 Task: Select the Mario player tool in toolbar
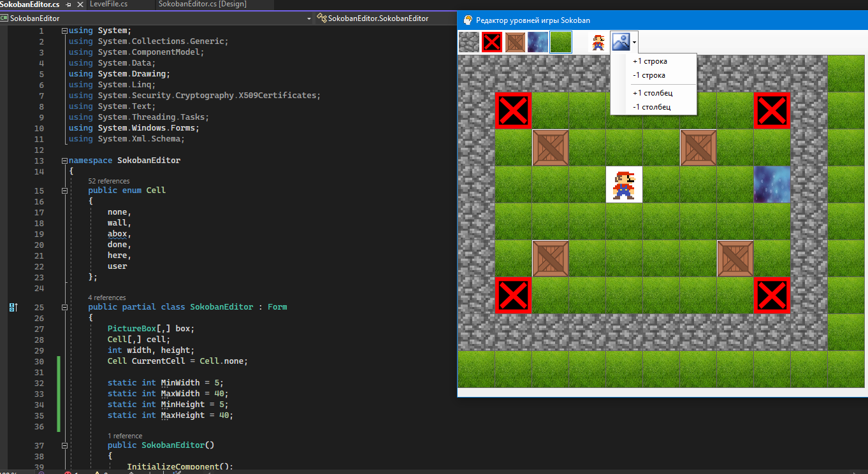(x=598, y=42)
